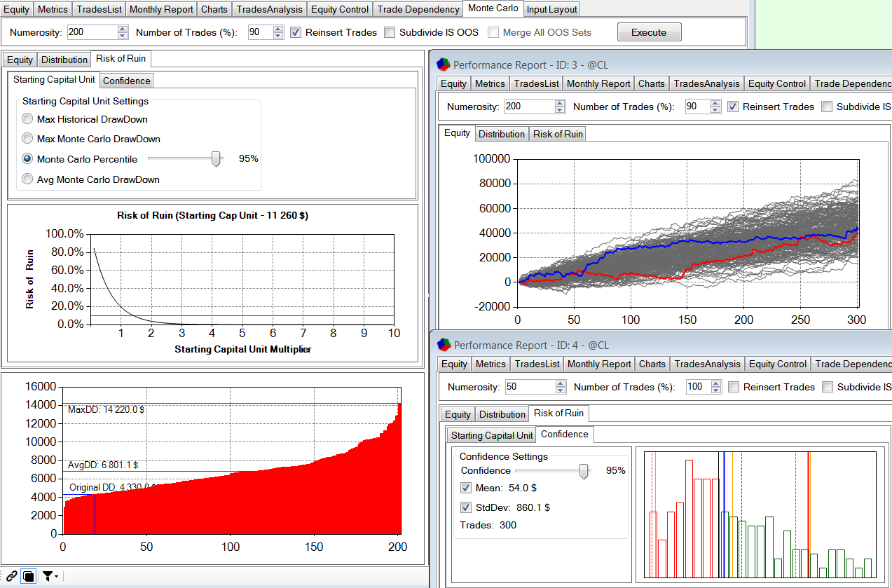Image resolution: width=892 pixels, height=588 pixels.
Task: Decrease Number of Trades percent in main panel
Action: 278,36
